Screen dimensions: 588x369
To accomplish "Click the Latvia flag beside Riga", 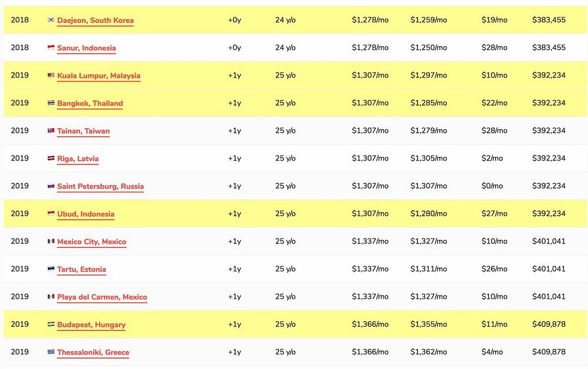I will (51, 159).
